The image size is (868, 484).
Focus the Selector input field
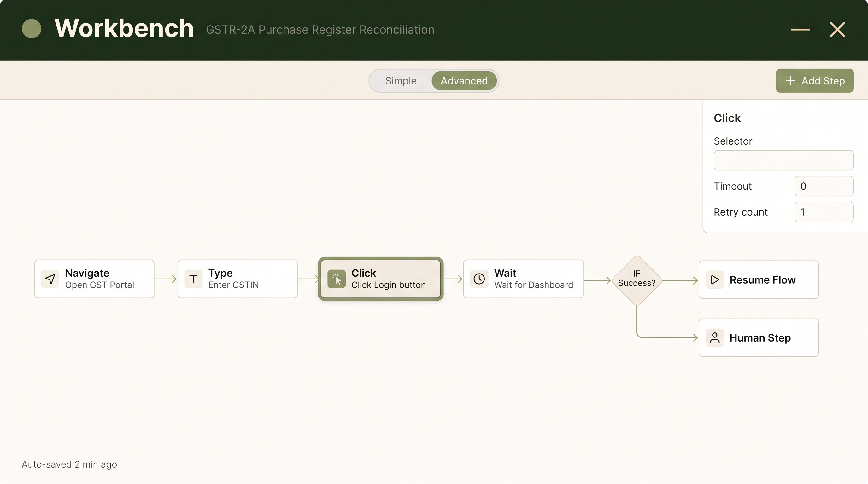tap(783, 160)
